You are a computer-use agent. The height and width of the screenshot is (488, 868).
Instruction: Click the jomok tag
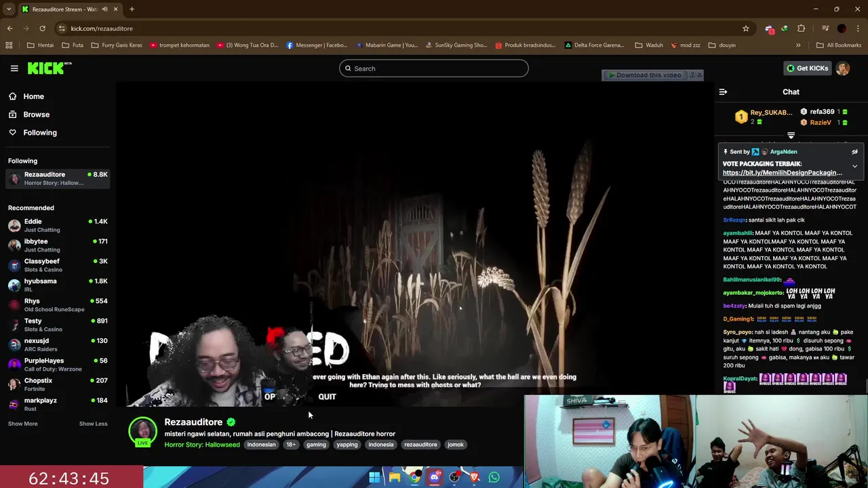coord(456,445)
